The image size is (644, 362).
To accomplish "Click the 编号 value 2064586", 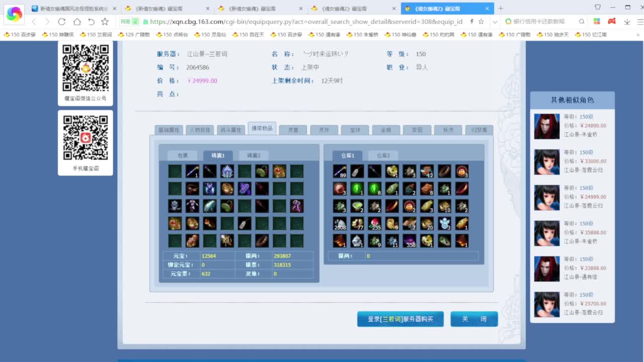I will tap(198, 67).
